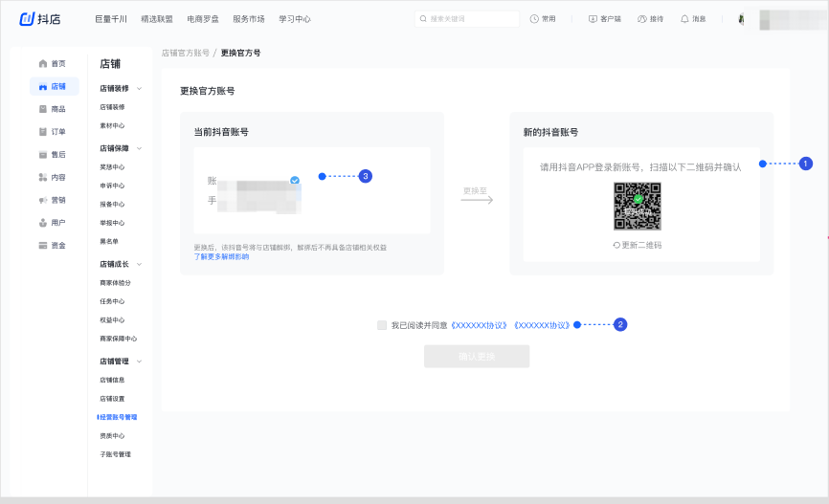Switch to 电商罗盘 top menu
The image size is (829, 504).
pyautogui.click(x=205, y=19)
